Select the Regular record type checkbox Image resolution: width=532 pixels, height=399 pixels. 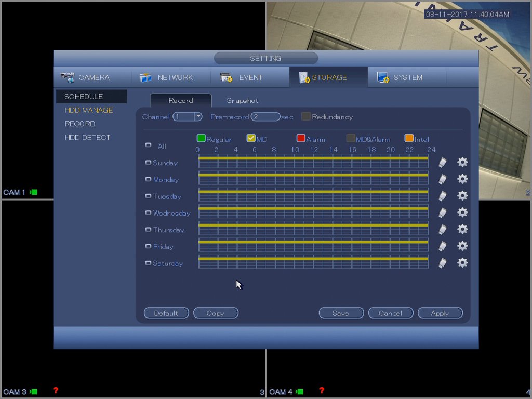201,138
